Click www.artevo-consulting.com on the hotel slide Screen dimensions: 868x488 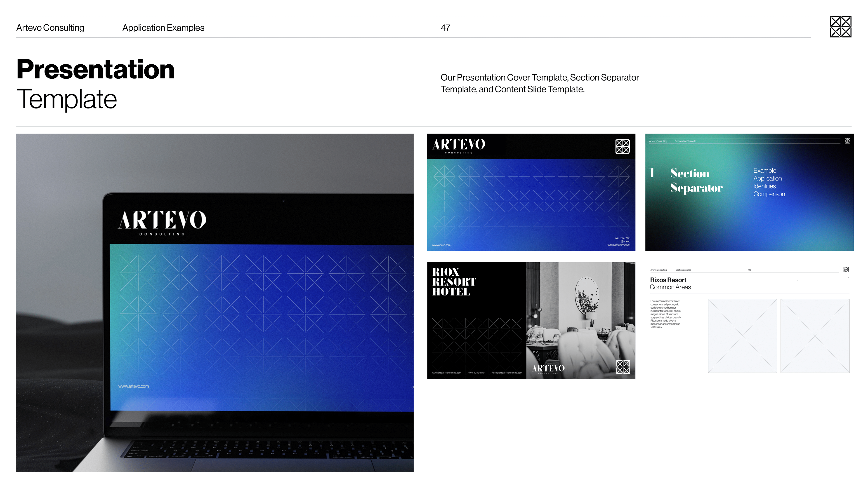point(446,373)
